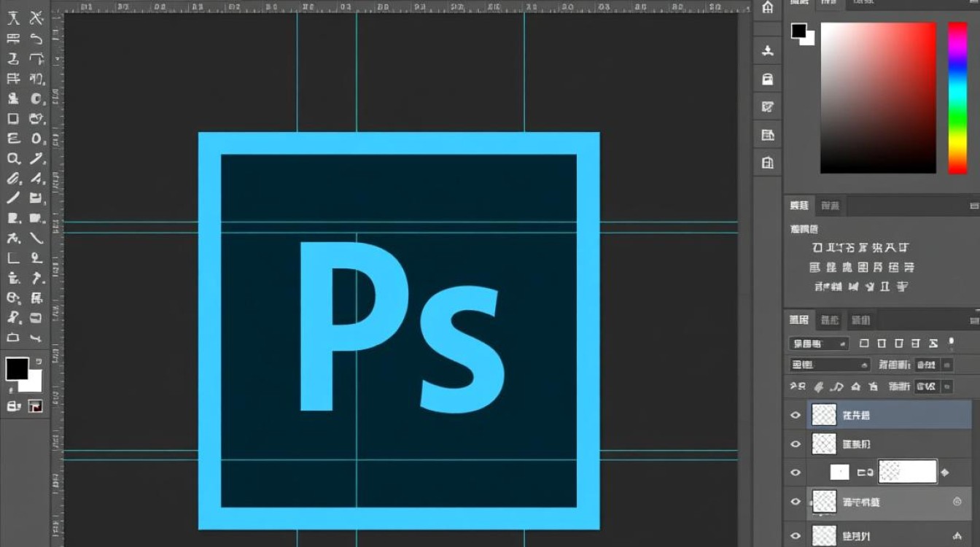Open the fill slider arrow in Layers panel

click(x=948, y=387)
